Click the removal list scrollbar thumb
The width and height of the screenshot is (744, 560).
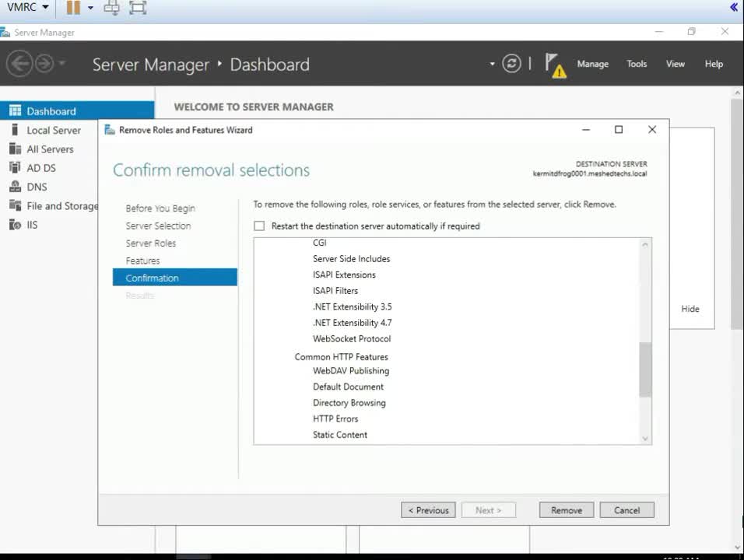coord(645,369)
